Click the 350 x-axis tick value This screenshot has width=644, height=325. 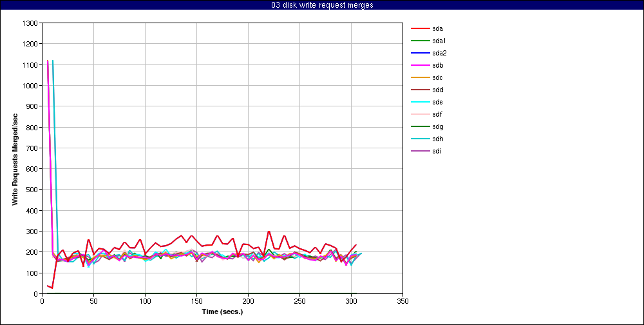click(403, 302)
